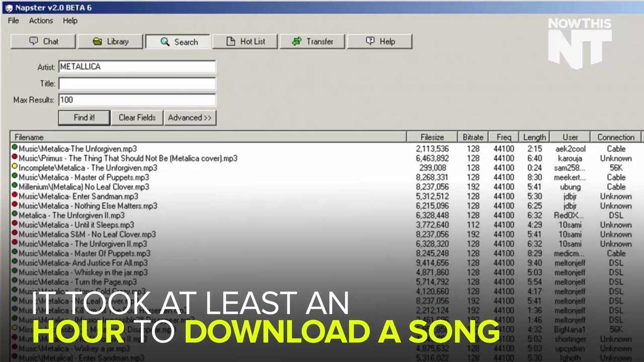Switch to the Library tab

[110, 41]
